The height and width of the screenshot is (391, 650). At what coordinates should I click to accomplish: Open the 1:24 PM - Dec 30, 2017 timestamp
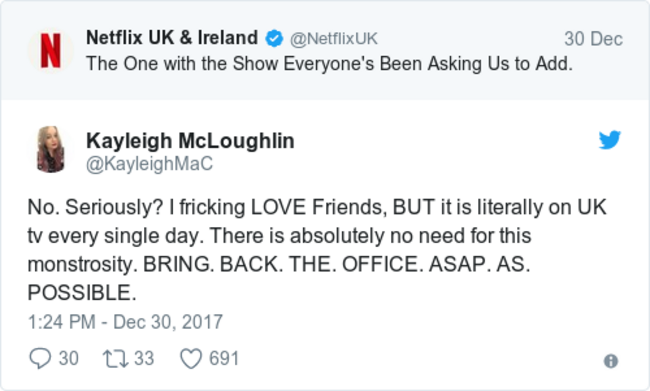[125, 322]
